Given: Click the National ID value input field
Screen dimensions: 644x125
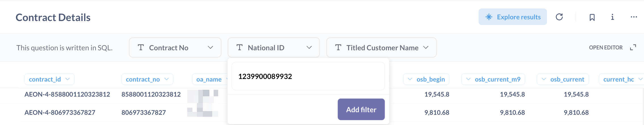Looking at the screenshot, I should [308, 76].
